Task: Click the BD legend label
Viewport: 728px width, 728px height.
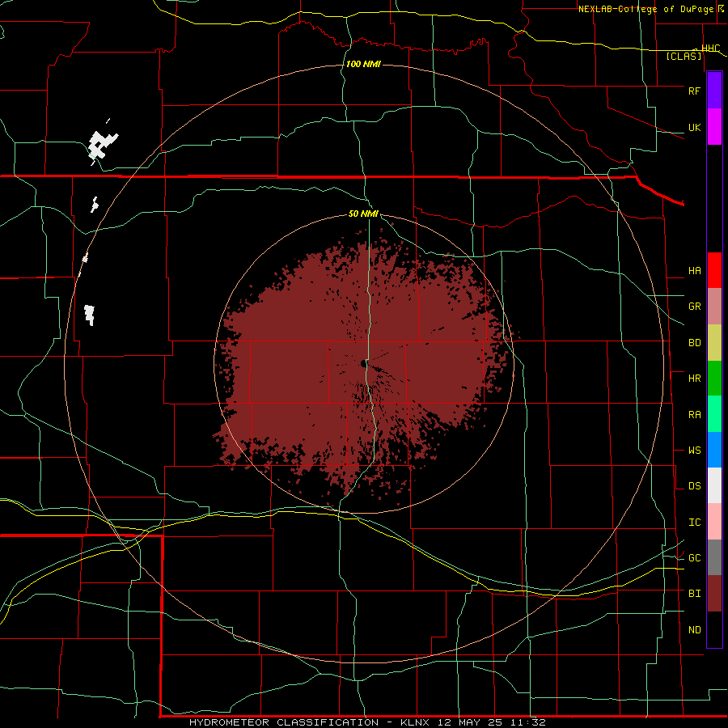Action: pyautogui.click(x=694, y=343)
